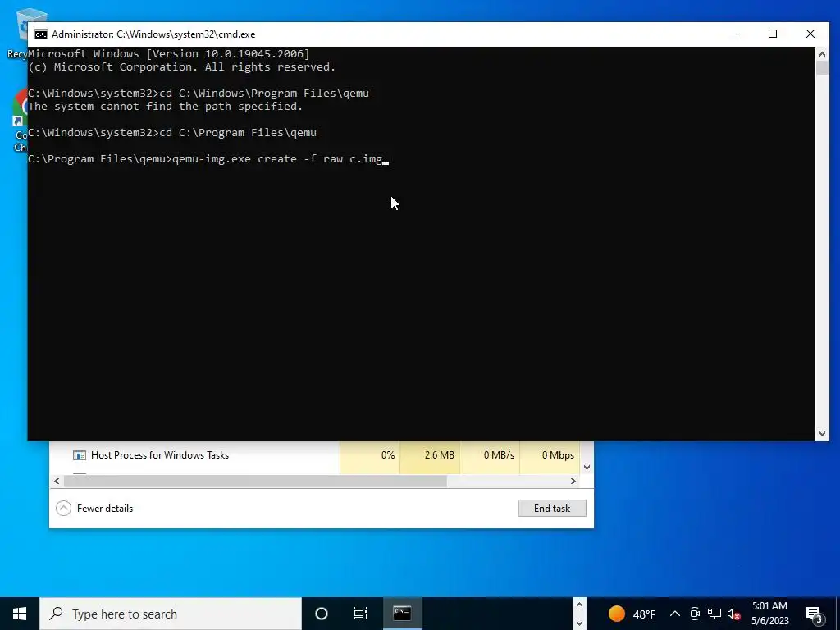The width and height of the screenshot is (840, 630).
Task: Click the Cortana circle icon
Action: coord(322,614)
